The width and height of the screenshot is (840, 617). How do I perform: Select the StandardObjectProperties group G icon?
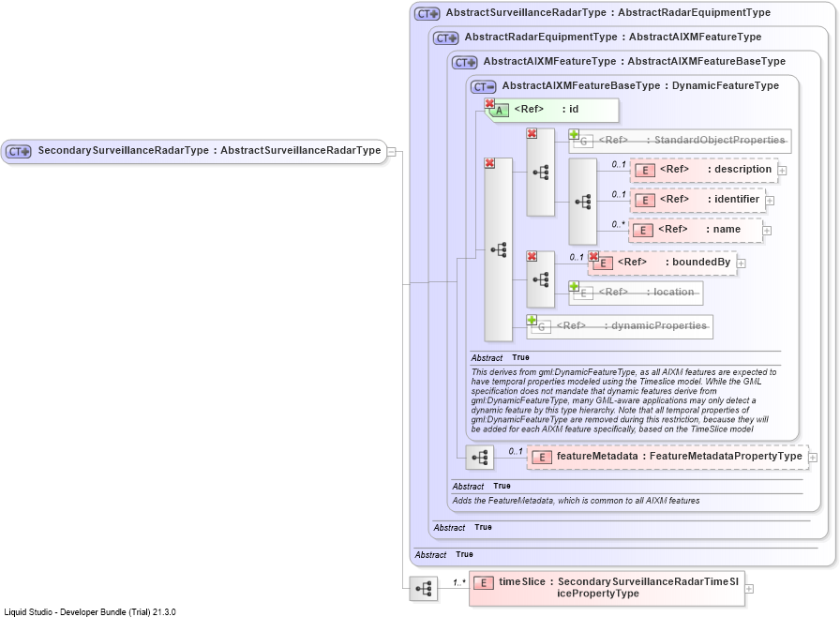click(x=583, y=142)
